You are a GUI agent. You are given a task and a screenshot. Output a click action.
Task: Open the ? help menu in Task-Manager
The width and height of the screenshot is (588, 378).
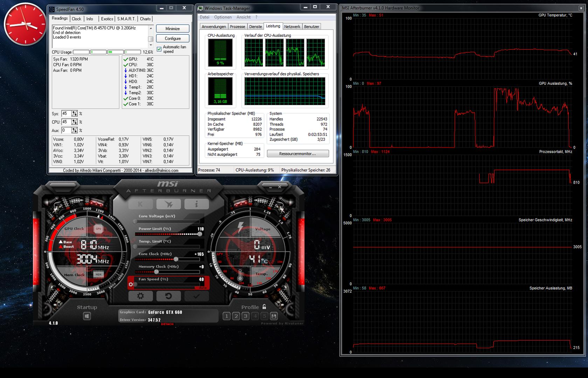click(x=256, y=17)
